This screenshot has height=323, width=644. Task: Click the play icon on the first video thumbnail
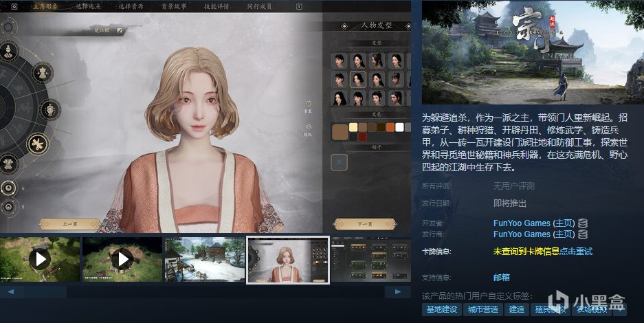pos(40,259)
